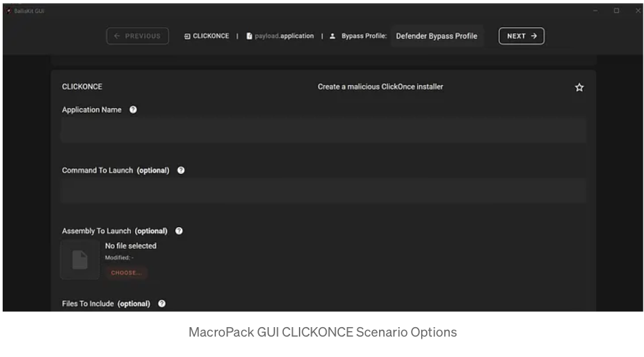Click the Bypass Profile person icon
This screenshot has height=357, width=644.
[x=333, y=36]
